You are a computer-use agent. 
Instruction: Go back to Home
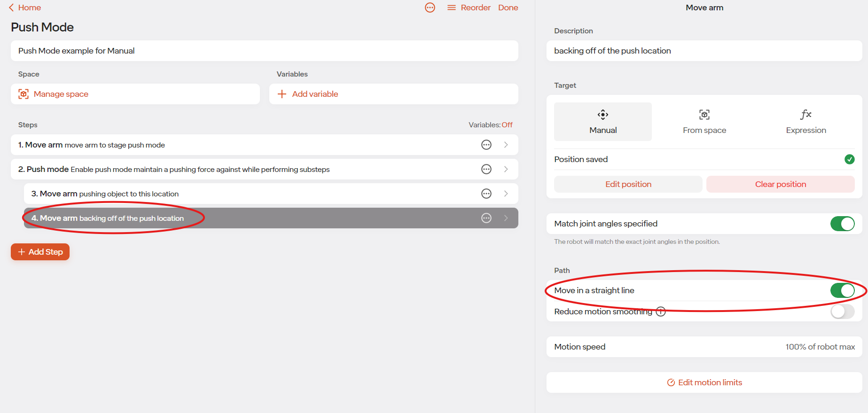[25, 8]
